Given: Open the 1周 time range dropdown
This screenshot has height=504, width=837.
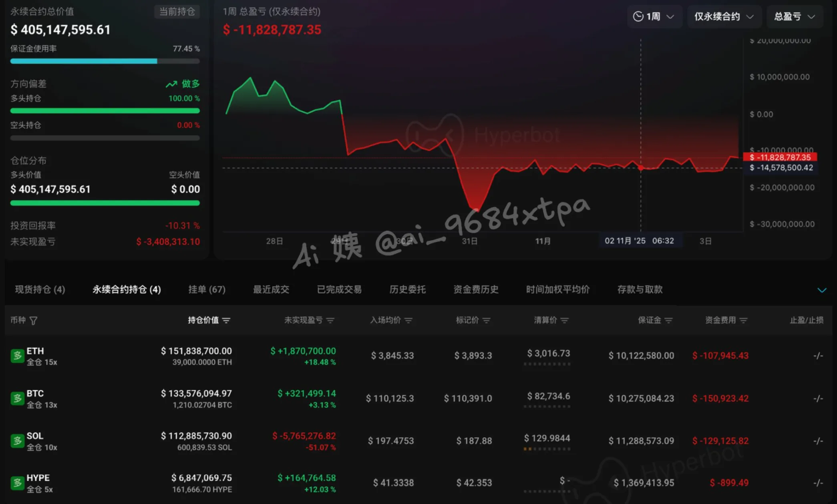Looking at the screenshot, I should [654, 17].
